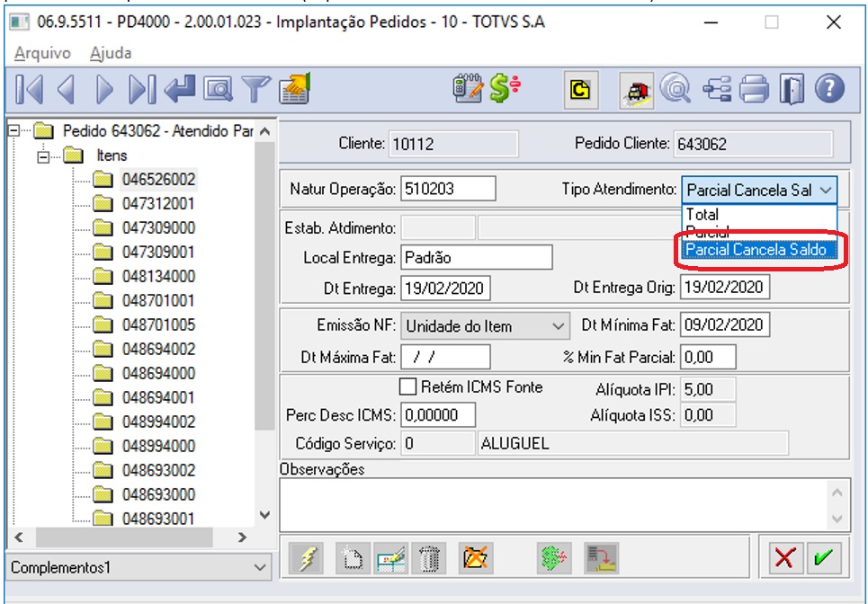868x604 pixels.
Task: Select item 048134000 in the tree
Action: pos(159,276)
